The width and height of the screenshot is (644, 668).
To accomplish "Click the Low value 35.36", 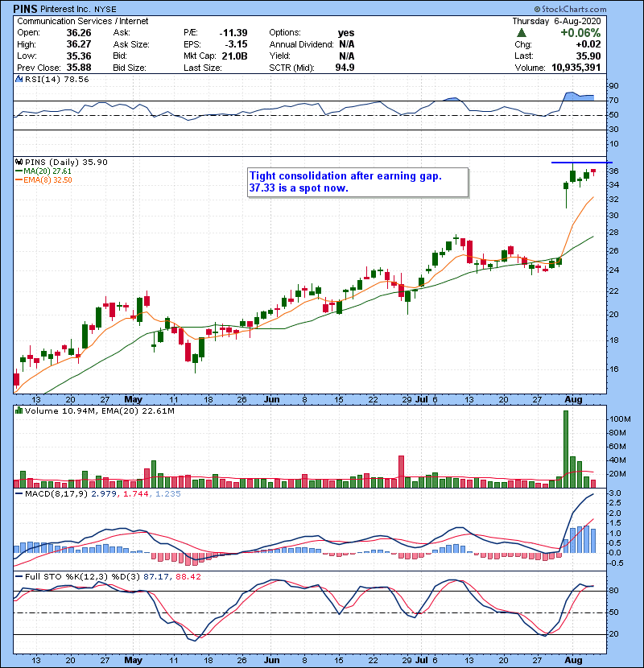I will click(x=79, y=56).
